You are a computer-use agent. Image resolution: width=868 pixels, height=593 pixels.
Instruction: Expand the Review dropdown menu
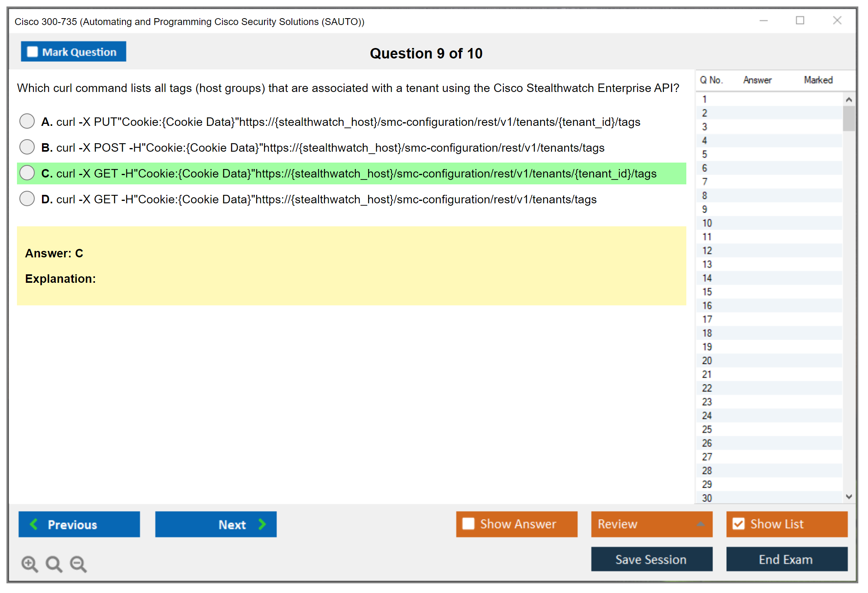click(700, 524)
